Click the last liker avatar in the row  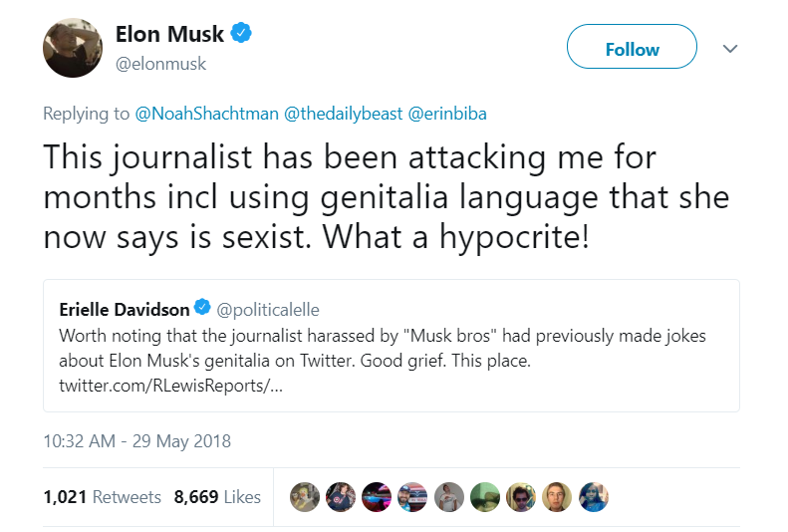tap(594, 496)
